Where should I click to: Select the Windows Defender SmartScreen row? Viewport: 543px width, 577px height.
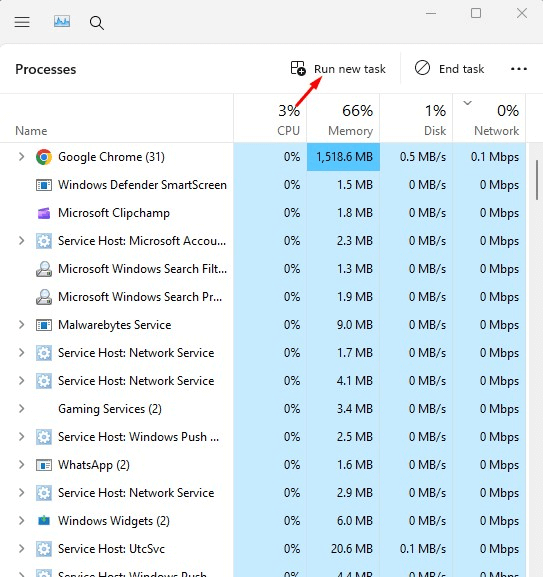(263, 185)
